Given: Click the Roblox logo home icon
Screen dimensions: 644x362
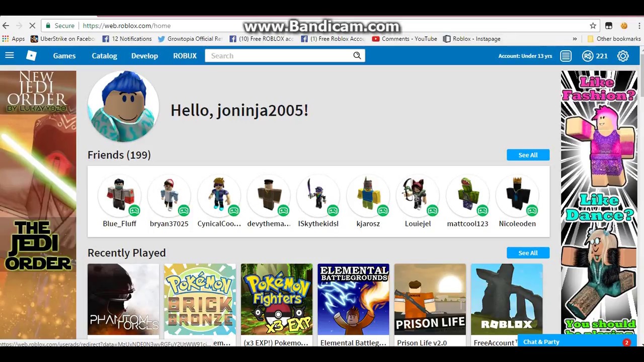Looking at the screenshot, I should 31,56.
